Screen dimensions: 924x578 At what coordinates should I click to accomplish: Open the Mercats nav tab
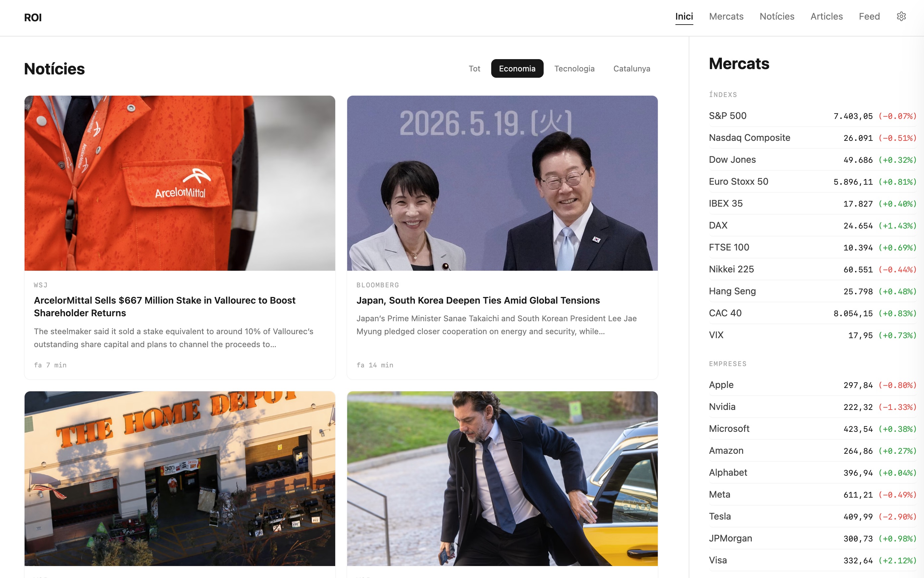click(x=726, y=16)
